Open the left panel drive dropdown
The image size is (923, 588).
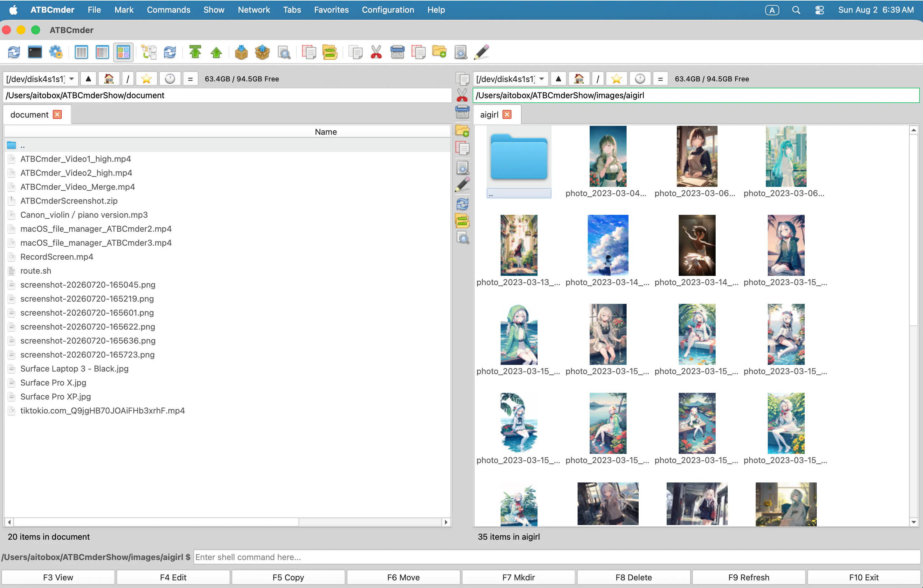pos(40,79)
